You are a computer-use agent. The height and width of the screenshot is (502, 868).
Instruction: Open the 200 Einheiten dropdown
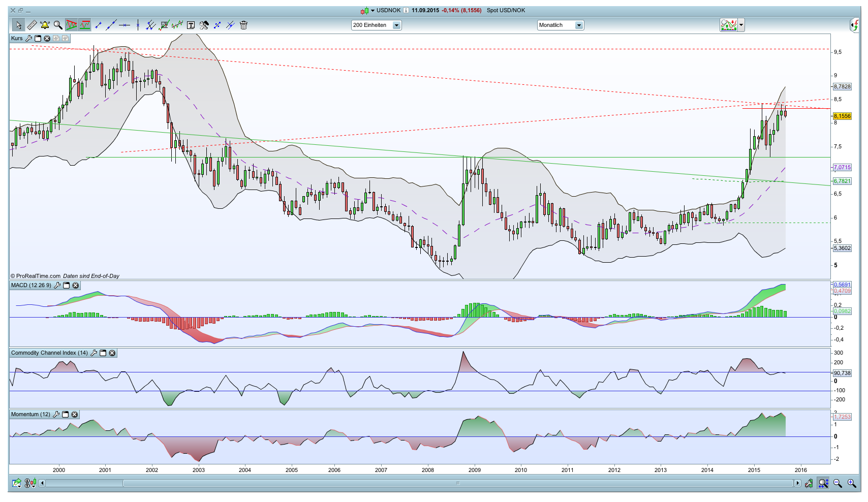396,25
